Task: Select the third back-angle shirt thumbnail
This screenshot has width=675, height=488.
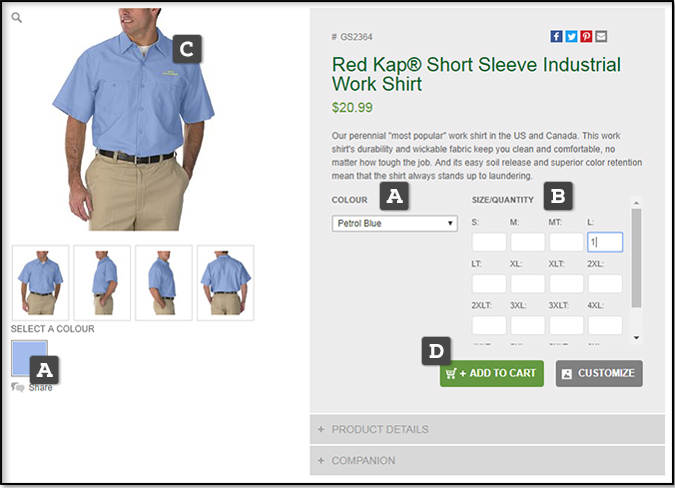Action: (163, 283)
